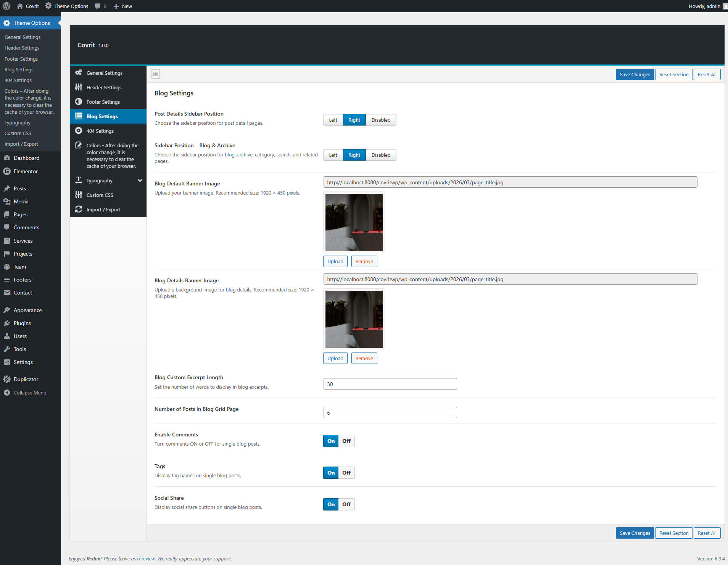Click the expand-all options icon beside Save Changes
The image size is (728, 565).
[155, 74]
